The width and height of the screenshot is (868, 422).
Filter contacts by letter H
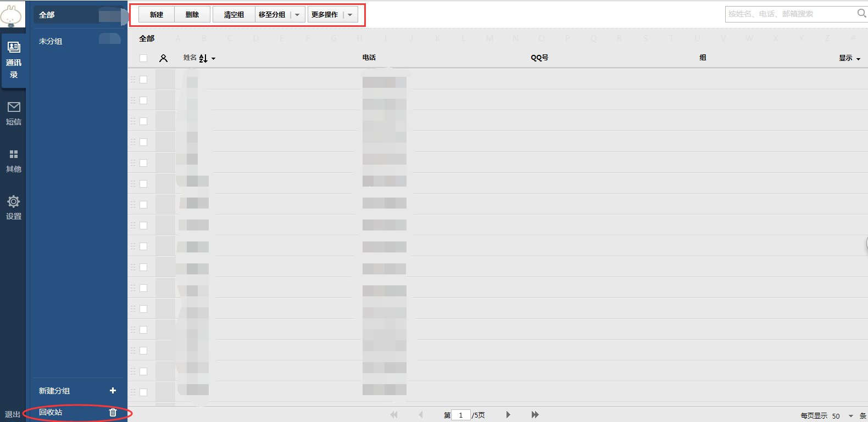[x=360, y=38]
